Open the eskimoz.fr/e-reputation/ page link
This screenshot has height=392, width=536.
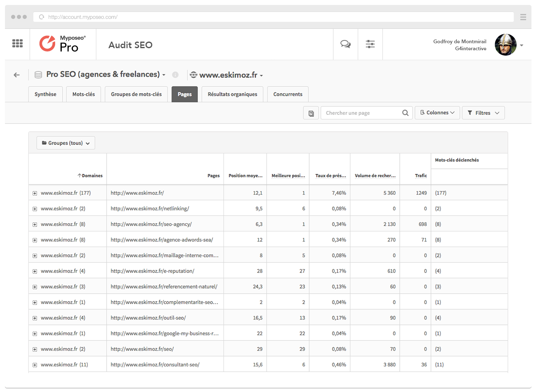coord(152,271)
